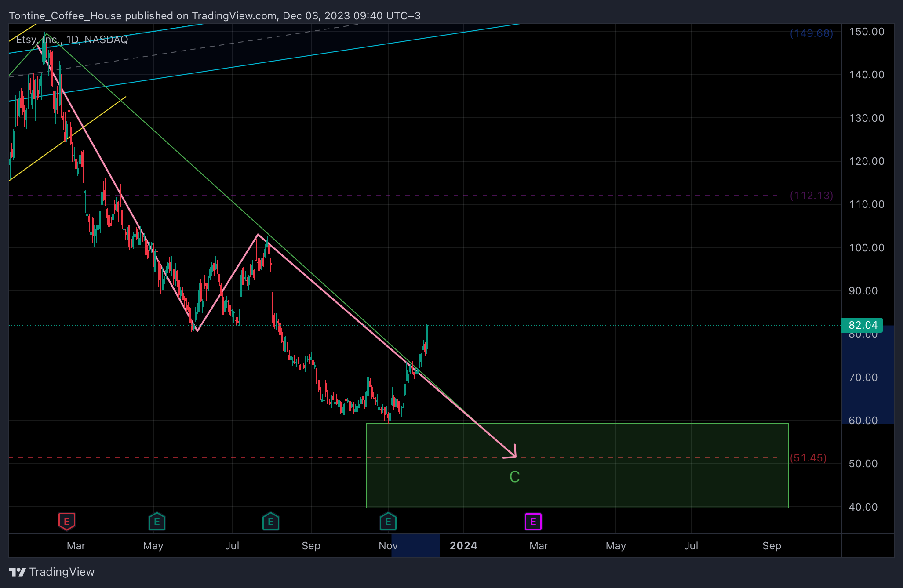Click the 82.04 current price label
This screenshot has height=588, width=903.
862,325
